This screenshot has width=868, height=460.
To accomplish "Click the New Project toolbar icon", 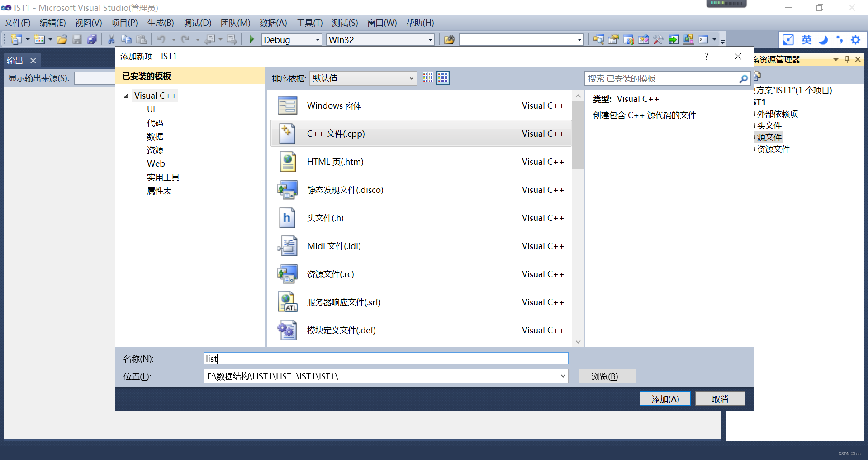I will [x=17, y=40].
